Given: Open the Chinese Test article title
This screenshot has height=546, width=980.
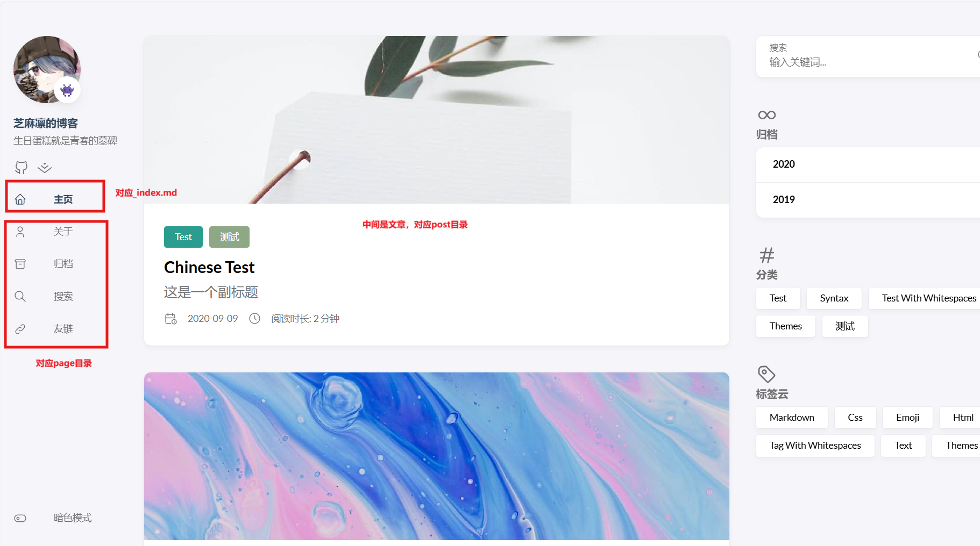Looking at the screenshot, I should coord(209,267).
